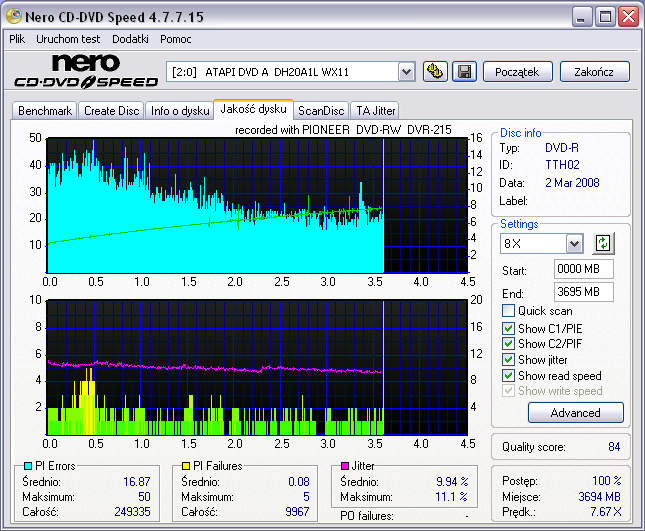The image size is (645, 531).
Task: Click the PO failures label
Action: 367,516
